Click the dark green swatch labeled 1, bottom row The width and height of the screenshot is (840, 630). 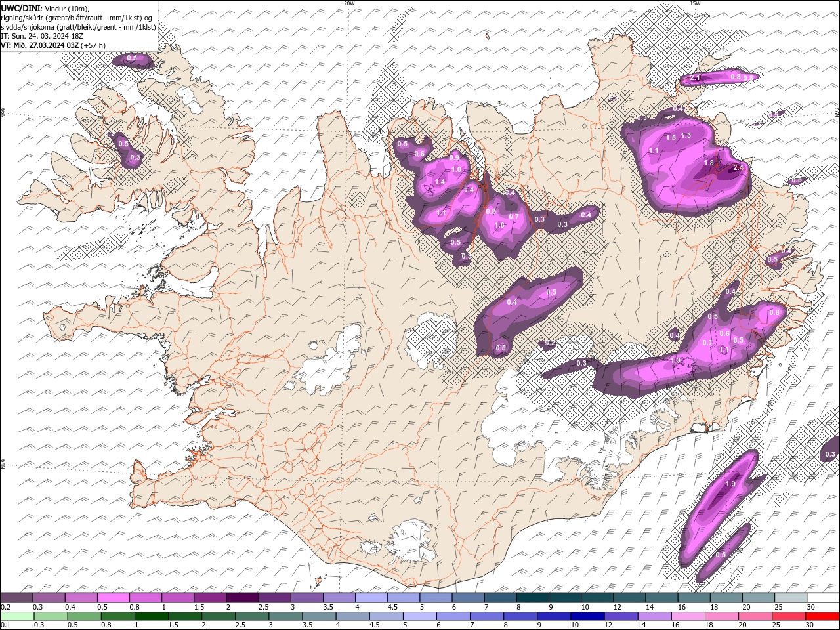click(150, 616)
